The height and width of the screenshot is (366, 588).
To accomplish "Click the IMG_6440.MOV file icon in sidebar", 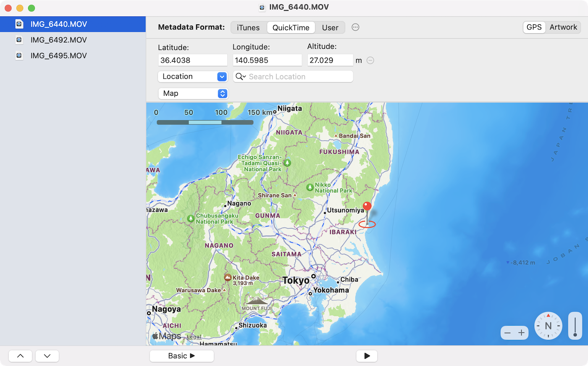I will (19, 24).
